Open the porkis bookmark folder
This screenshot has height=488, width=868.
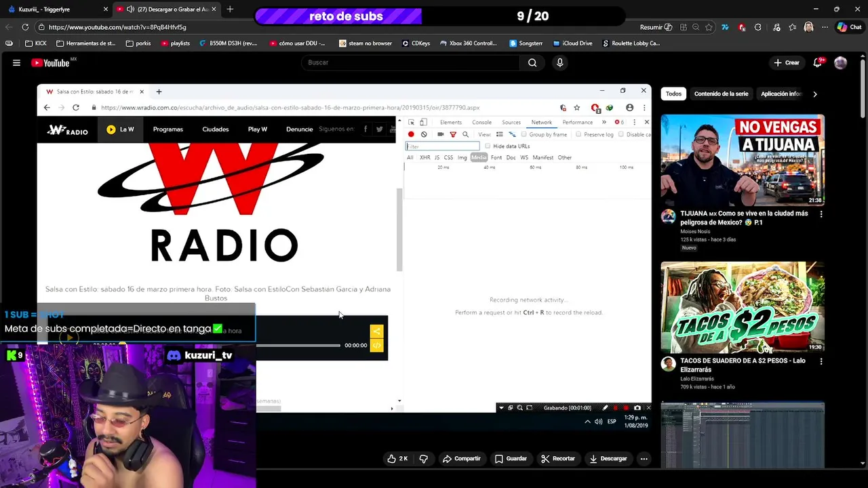pos(138,43)
